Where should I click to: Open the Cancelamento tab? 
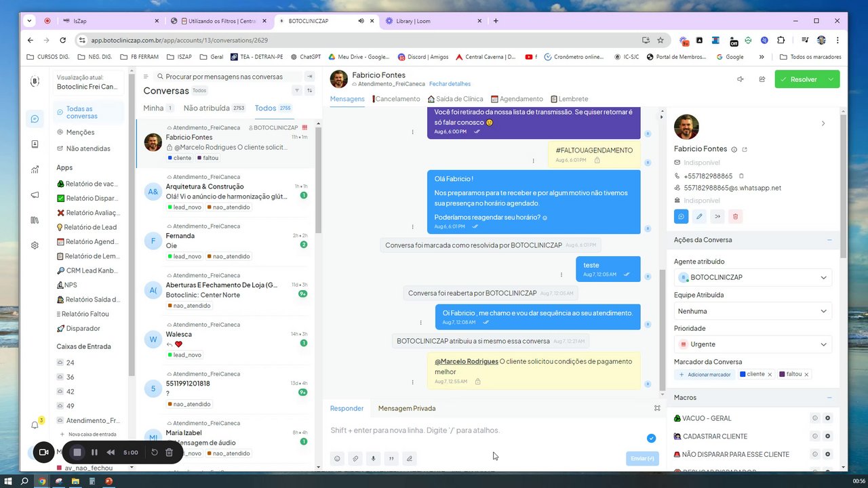tap(397, 99)
